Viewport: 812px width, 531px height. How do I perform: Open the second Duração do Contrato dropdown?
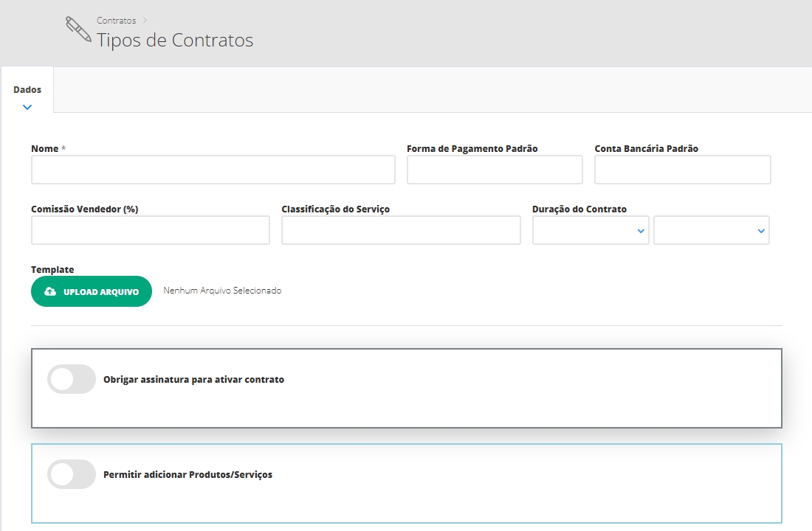pyautogui.click(x=711, y=230)
